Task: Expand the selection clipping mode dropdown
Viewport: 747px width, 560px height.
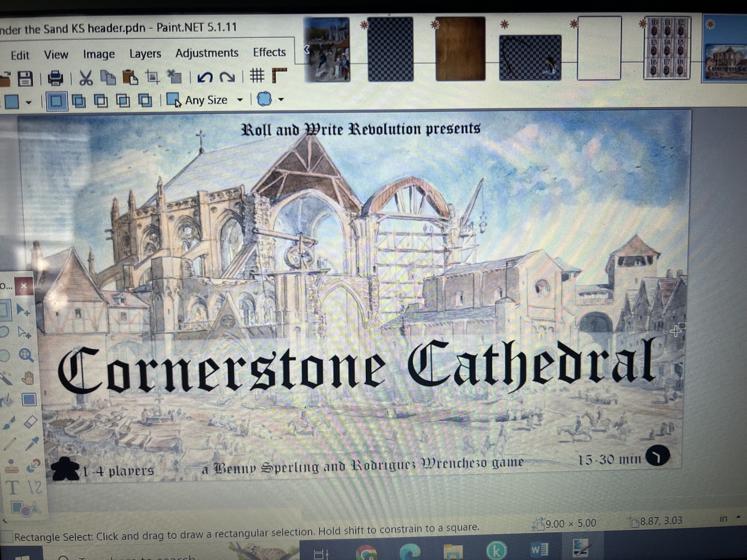Action: click(x=281, y=100)
